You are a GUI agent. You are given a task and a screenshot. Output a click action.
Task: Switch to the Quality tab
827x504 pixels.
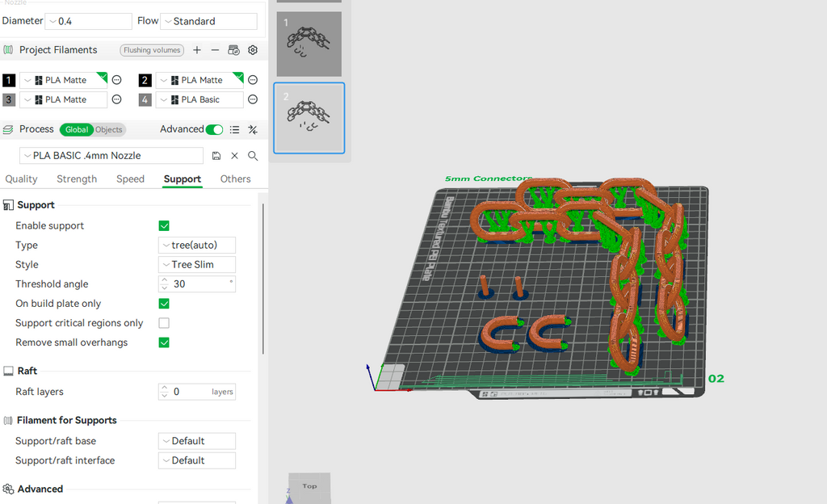coord(21,179)
